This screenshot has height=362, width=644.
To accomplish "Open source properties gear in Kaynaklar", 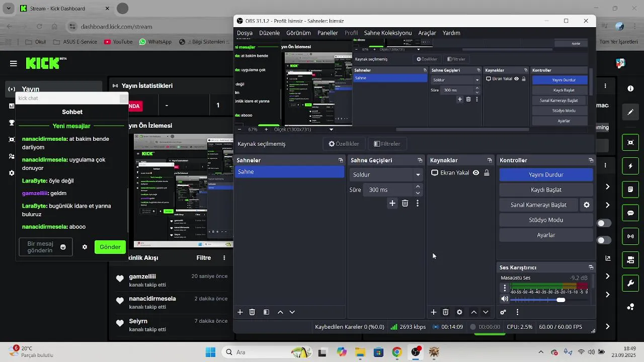I will pyautogui.click(x=459, y=312).
